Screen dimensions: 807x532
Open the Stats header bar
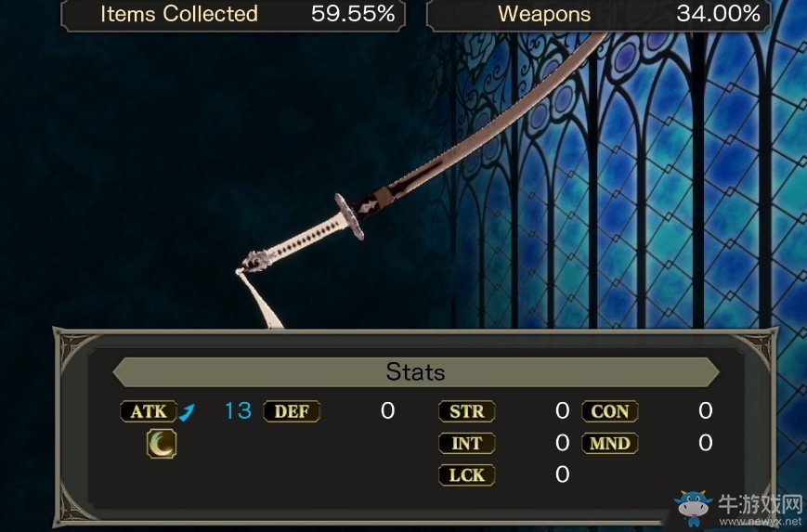pos(416,372)
